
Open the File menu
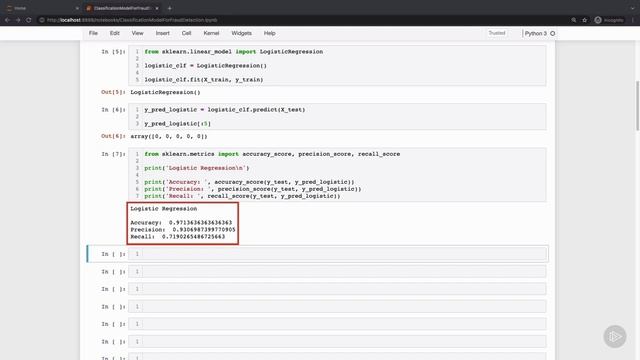click(x=93, y=33)
